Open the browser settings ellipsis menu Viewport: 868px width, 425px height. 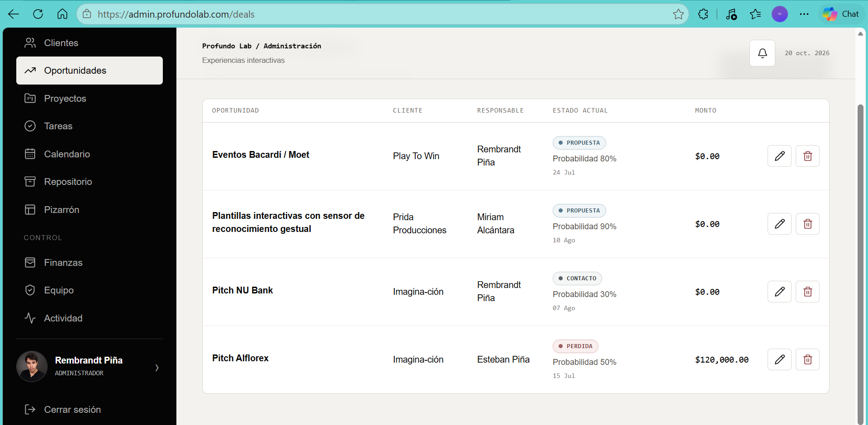804,14
